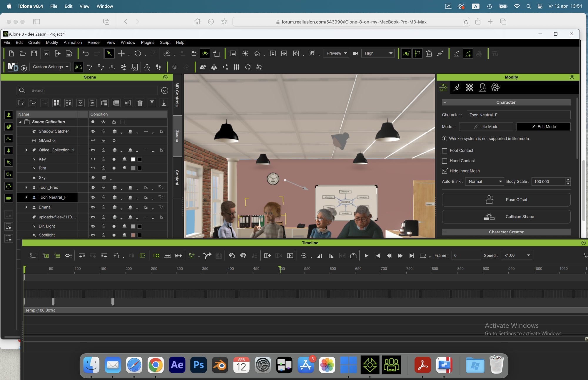This screenshot has width=588, height=380.
Task: Click the Pose Offset icon button
Action: pyautogui.click(x=489, y=199)
